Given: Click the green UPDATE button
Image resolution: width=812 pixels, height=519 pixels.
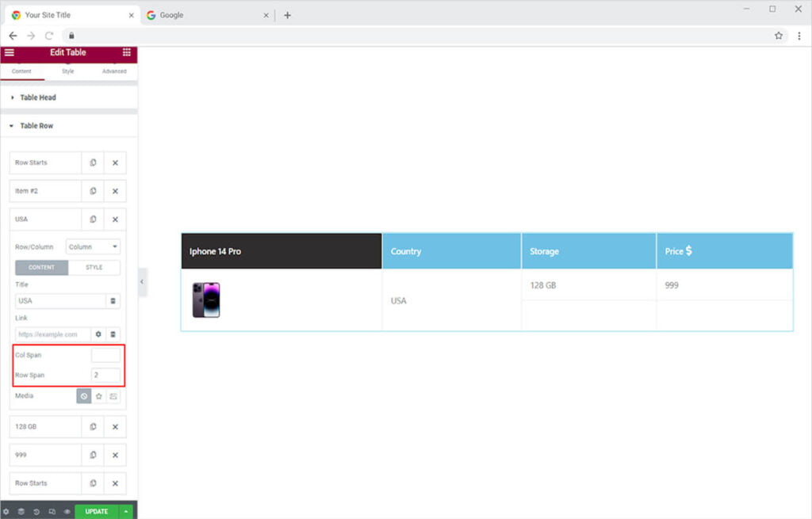Looking at the screenshot, I should click(96, 512).
